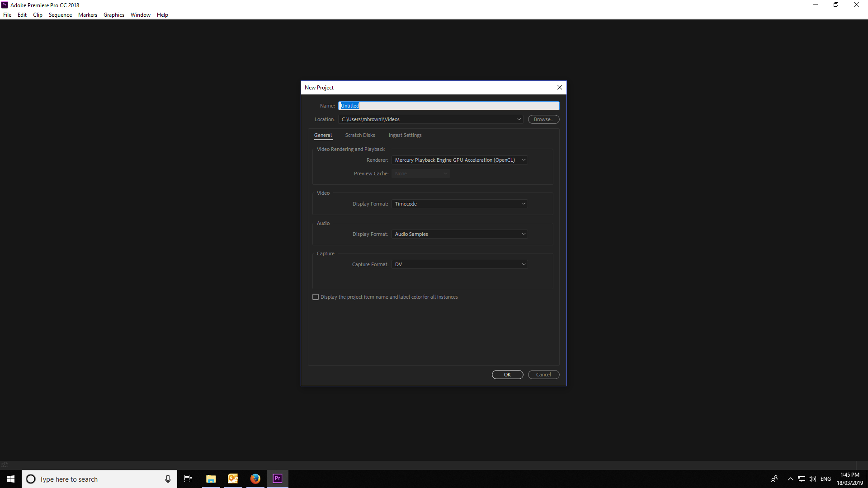Switch to the Ingest Settings tab
The width and height of the screenshot is (868, 488).
(x=405, y=135)
